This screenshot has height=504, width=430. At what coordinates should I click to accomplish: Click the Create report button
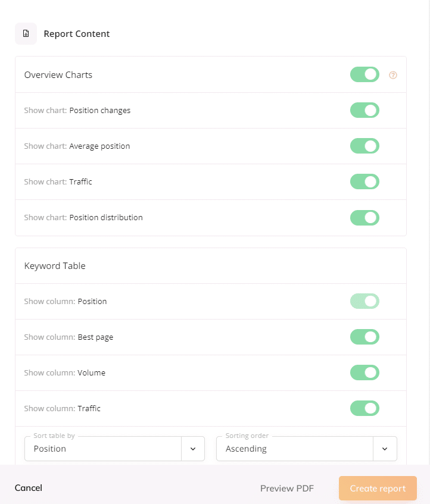point(378,489)
